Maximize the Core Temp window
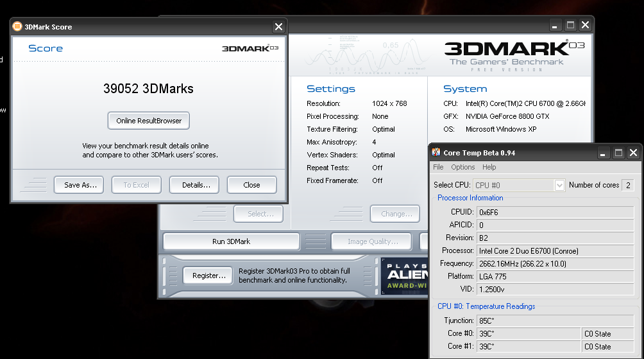Screen dimensions: 644x359 (x=618, y=153)
